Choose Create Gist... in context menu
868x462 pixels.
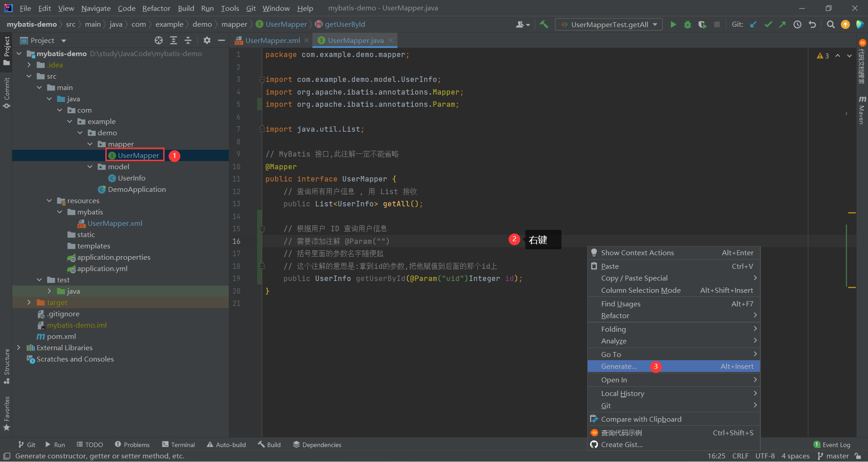[674, 445]
